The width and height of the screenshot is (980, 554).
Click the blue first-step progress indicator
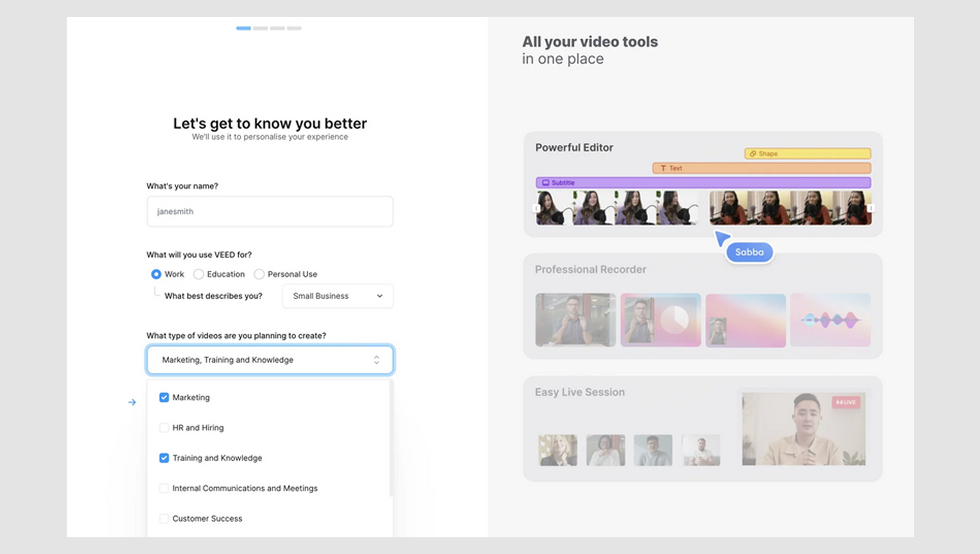244,28
